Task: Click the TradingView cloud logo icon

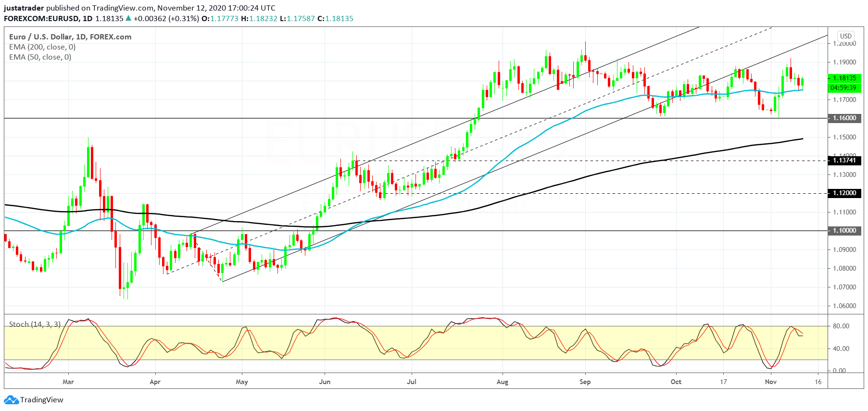Action: (x=12, y=400)
